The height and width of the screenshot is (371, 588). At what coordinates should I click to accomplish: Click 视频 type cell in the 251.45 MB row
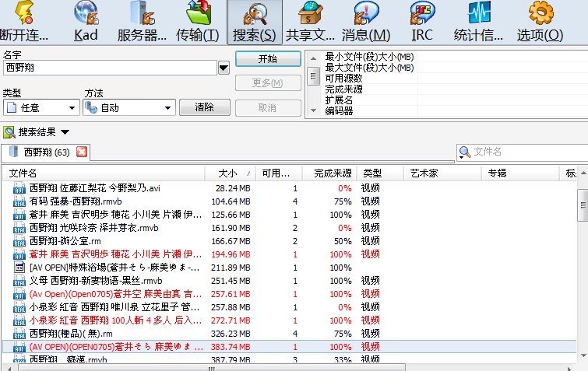370,281
